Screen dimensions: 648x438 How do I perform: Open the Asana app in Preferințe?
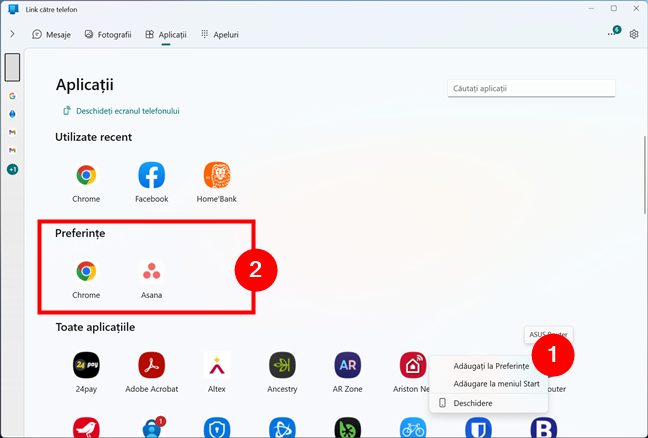point(151,271)
